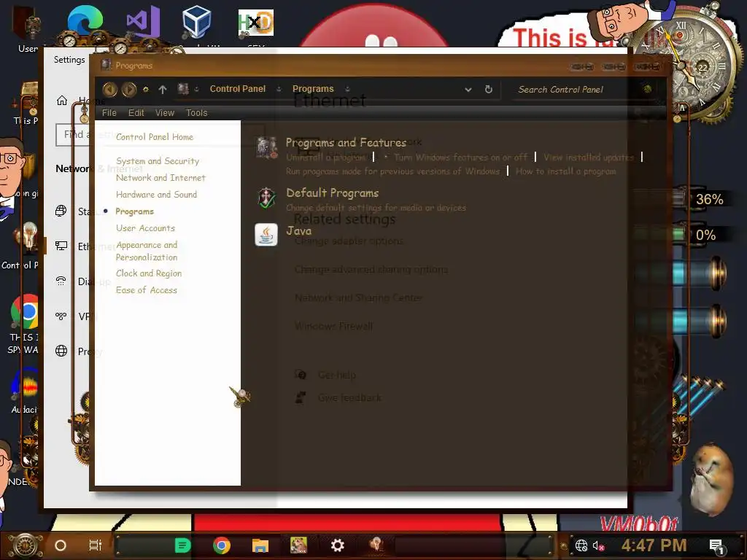Click the Back arrow in Control Panel
The width and height of the screenshot is (747, 560).
[x=110, y=89]
